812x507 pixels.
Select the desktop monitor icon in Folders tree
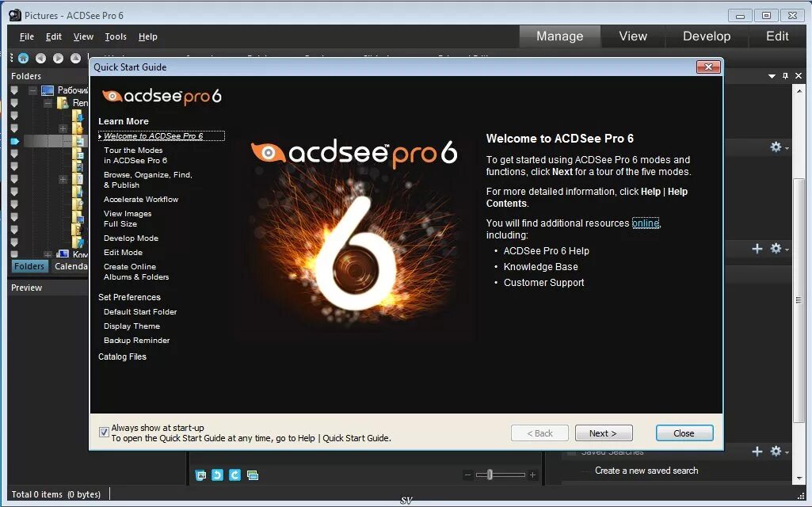pos(47,90)
